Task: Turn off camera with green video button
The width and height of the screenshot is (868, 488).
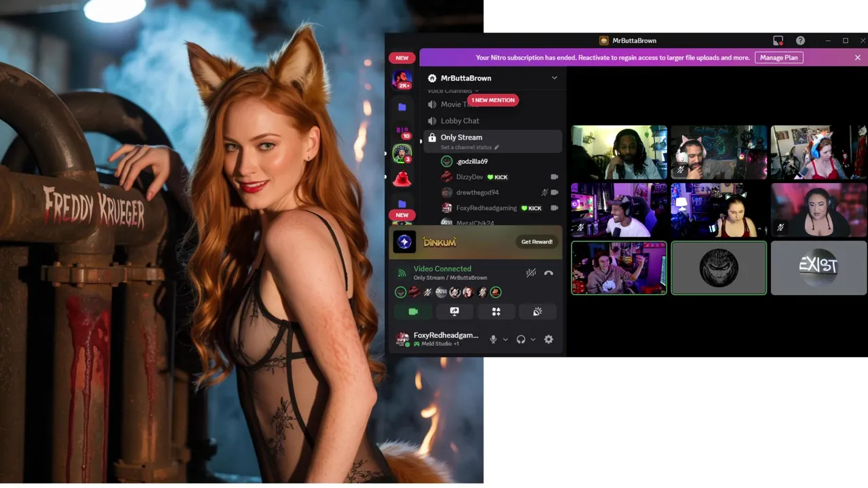Action: (x=413, y=312)
